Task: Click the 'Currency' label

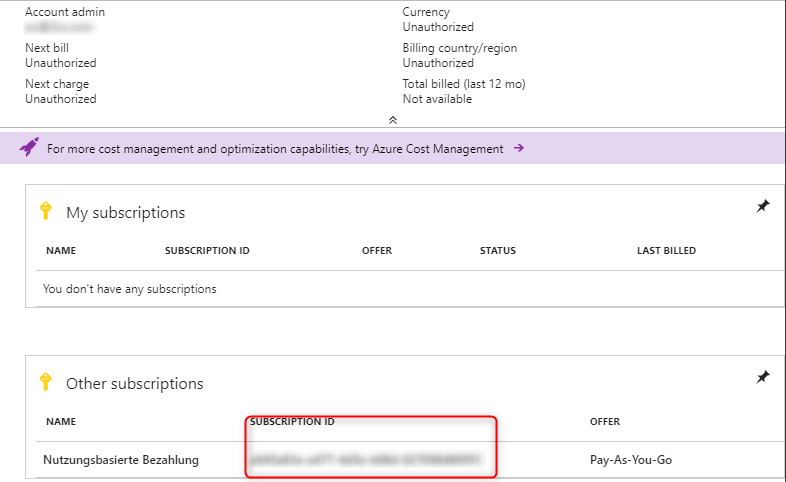Action: (426, 12)
